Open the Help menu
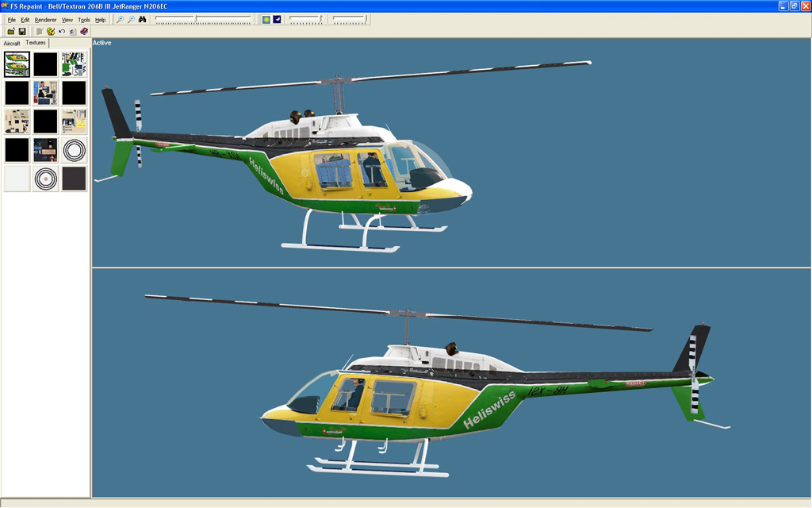 [101, 20]
